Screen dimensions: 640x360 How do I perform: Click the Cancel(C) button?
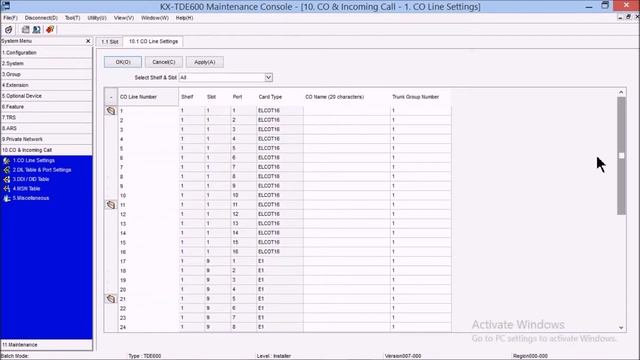click(164, 62)
